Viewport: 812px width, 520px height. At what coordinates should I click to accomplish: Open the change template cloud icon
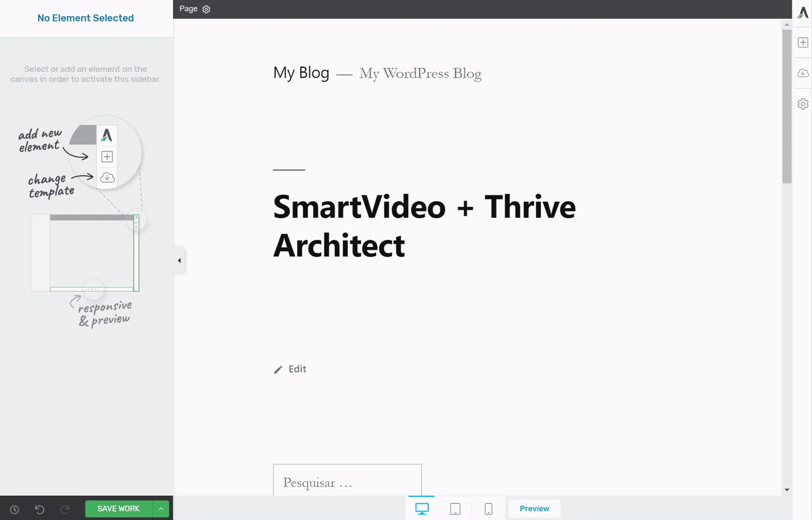click(803, 73)
